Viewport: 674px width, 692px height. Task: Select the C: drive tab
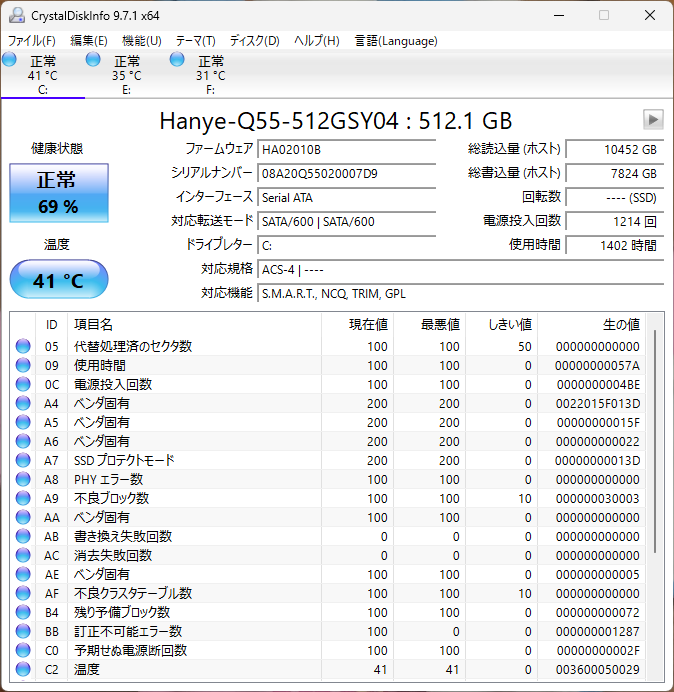click(x=43, y=74)
